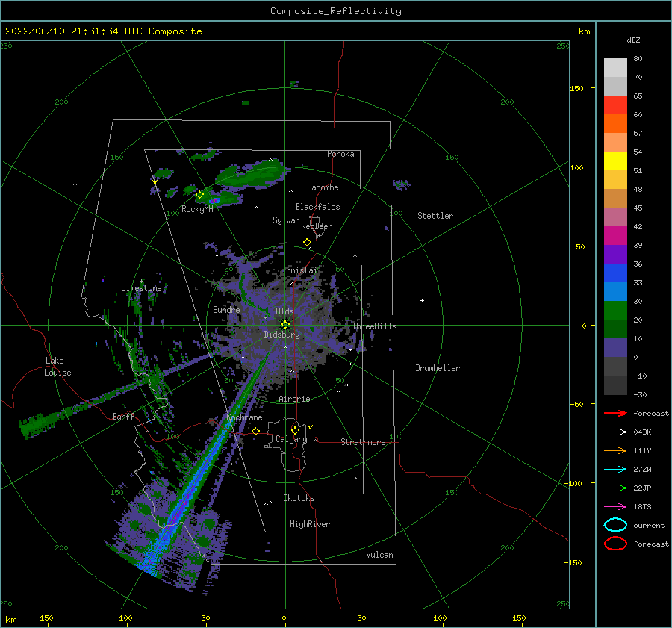Screen dimensions: 672x628
Task: Click the Airdrie label
Action: click(294, 399)
